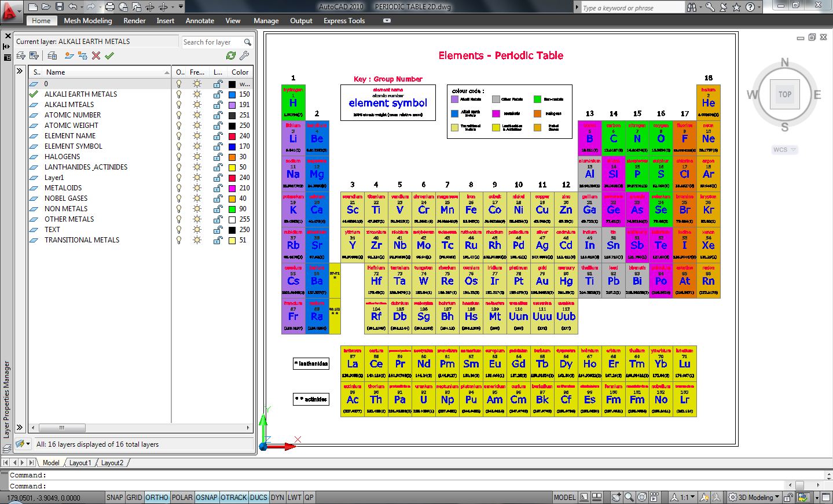Toggle GRID display in status bar
The width and height of the screenshot is (833, 504).
click(134, 497)
